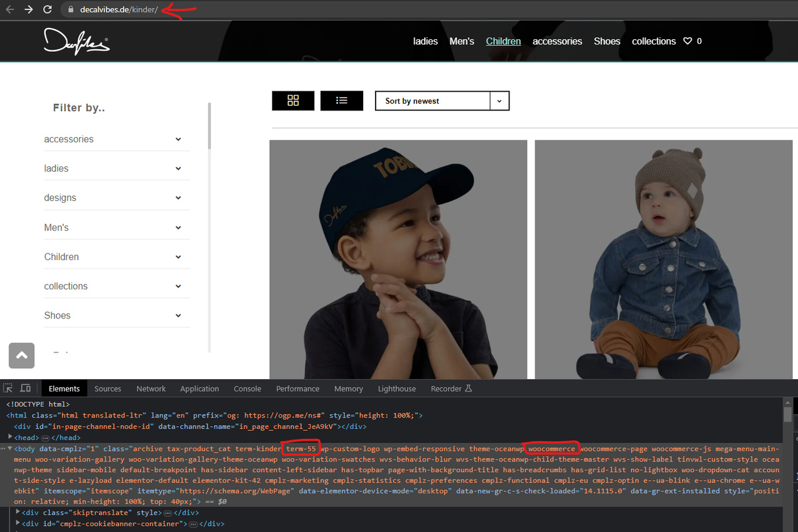
Task: Select the in-page-channel-node-id div line
Action: point(190,426)
